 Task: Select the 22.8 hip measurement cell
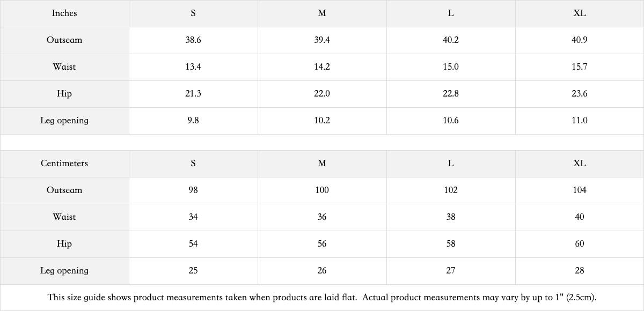point(451,94)
